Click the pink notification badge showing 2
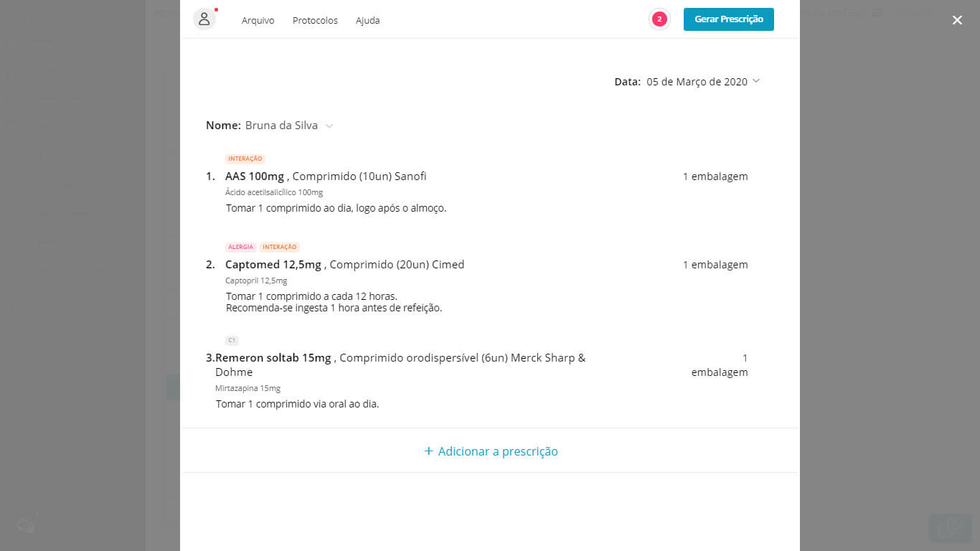Viewport: 980px width, 551px height. tap(659, 19)
